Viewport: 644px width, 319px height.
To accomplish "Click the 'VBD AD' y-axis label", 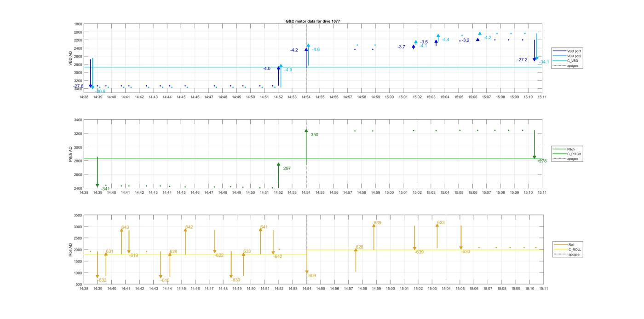I will [70, 58].
